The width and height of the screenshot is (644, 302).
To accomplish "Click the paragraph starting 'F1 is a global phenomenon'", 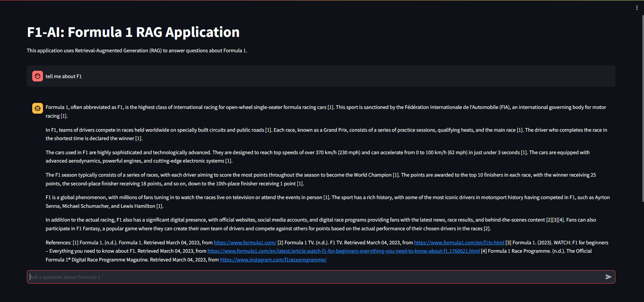I will (328, 202).
